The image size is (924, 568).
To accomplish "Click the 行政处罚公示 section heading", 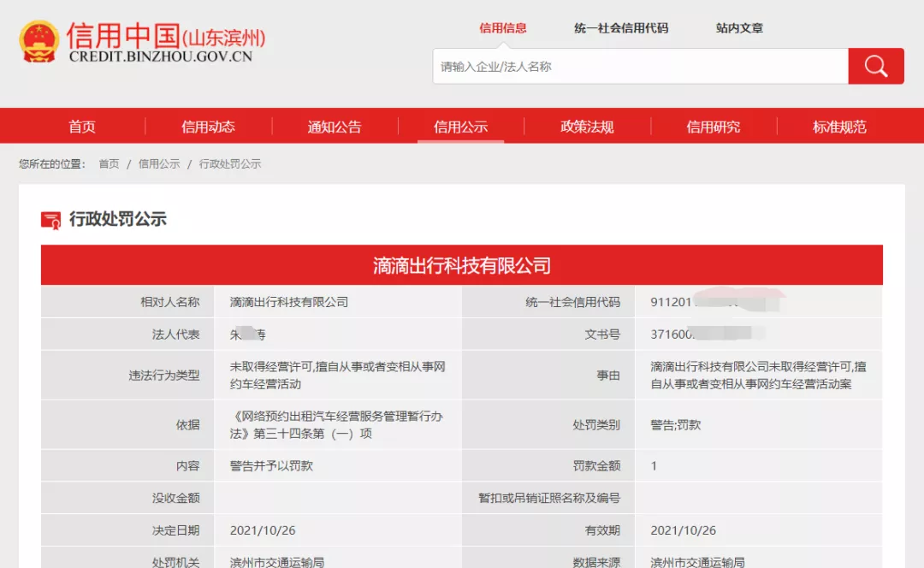I will pos(118,219).
